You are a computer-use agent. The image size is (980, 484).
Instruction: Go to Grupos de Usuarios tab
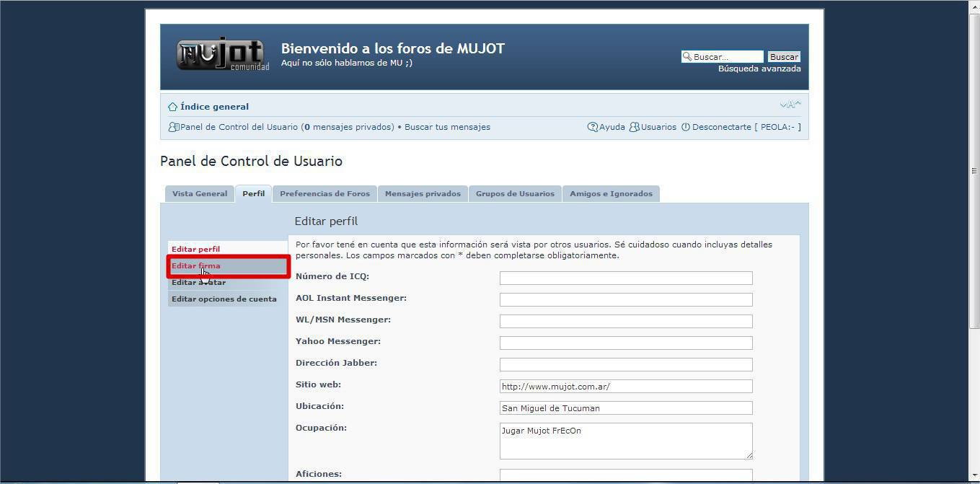[x=515, y=194]
